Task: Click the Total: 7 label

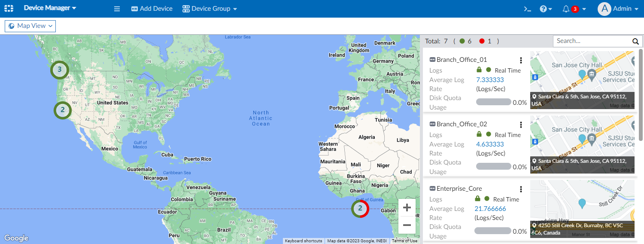Action: pyautogui.click(x=437, y=41)
